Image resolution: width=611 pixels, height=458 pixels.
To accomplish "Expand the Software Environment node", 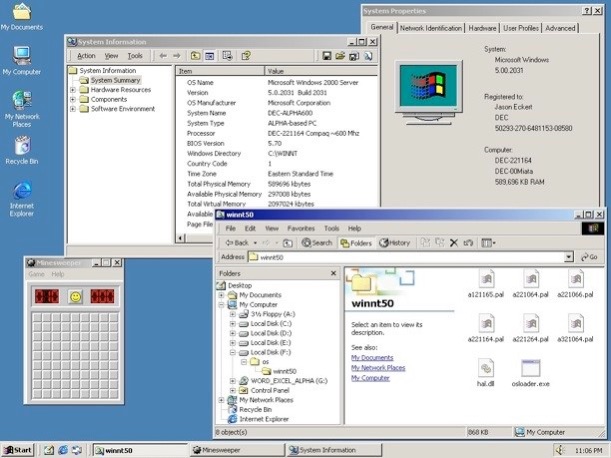I will 73,109.
